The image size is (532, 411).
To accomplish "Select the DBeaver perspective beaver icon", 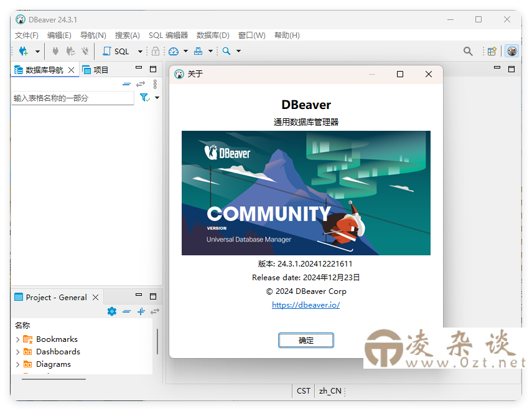I will click(x=511, y=51).
